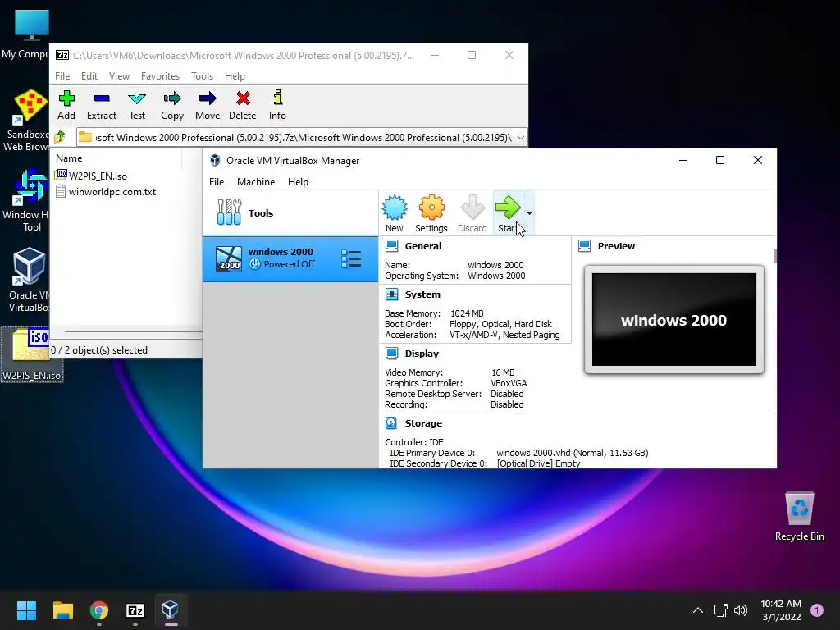
Task: Select W2PIS_EN.iso in 7-Zip file list
Action: [92, 176]
